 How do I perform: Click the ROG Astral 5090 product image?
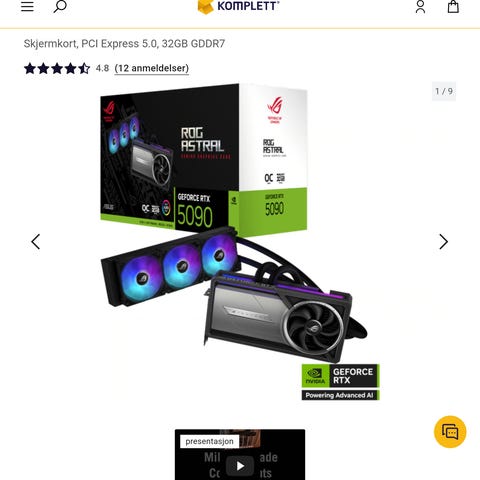pyautogui.click(x=240, y=242)
